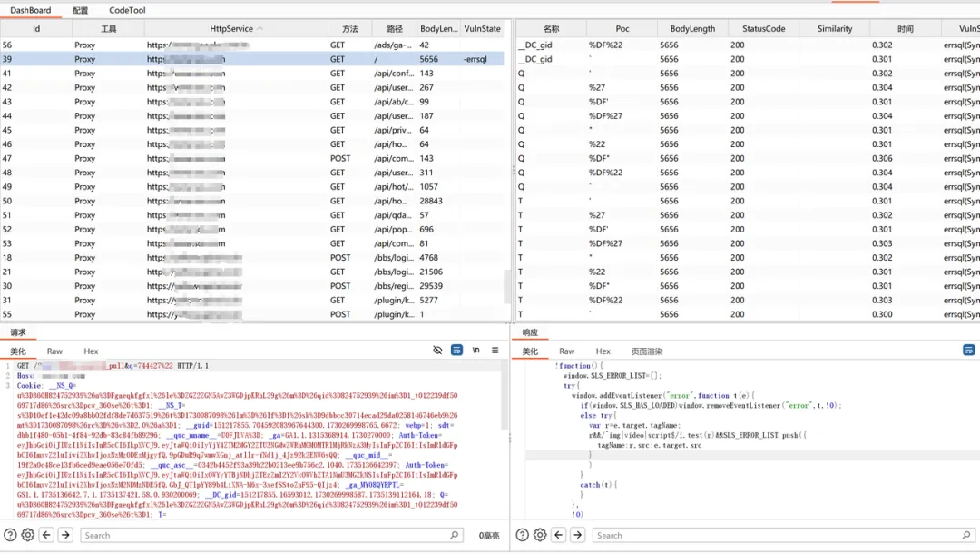Sort table by BodyLength column in results

(692, 29)
